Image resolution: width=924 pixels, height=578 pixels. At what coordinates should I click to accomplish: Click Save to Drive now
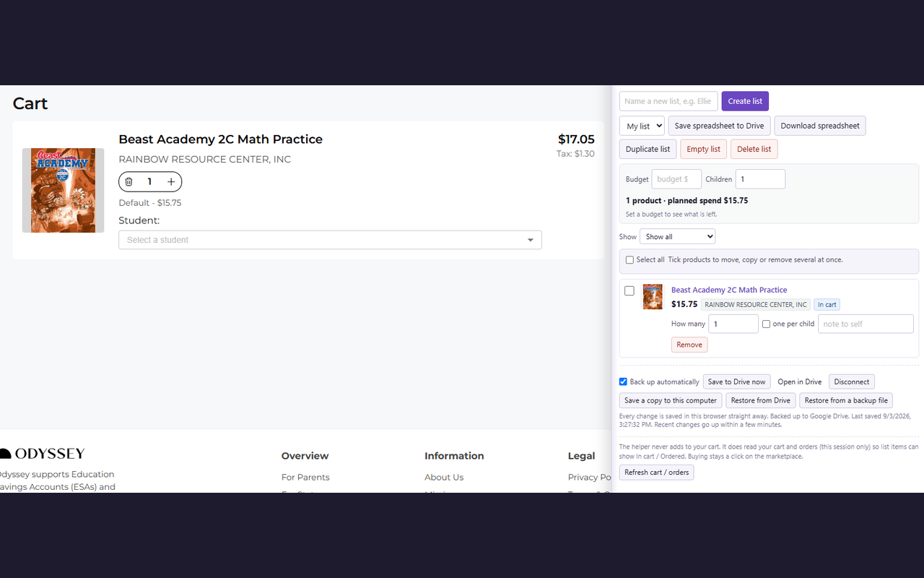click(x=736, y=381)
